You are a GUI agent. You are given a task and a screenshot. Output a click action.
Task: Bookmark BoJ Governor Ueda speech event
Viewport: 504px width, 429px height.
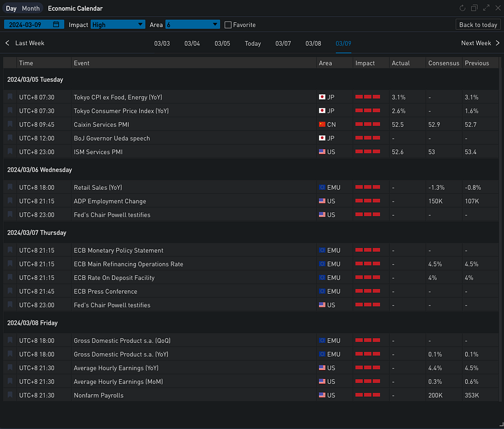10,138
